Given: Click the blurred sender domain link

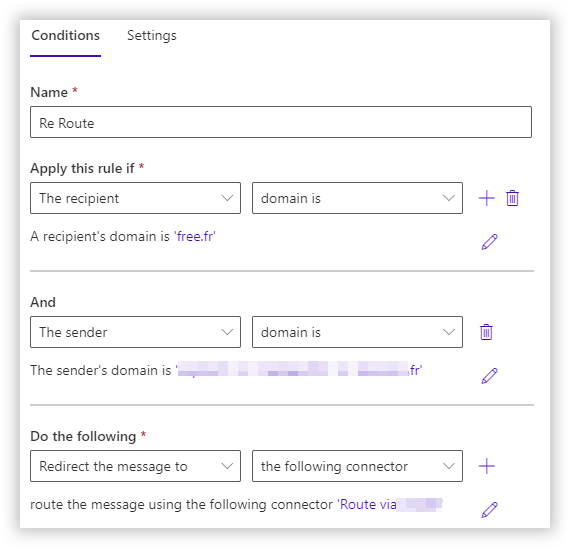Looking at the screenshot, I should 298,370.
